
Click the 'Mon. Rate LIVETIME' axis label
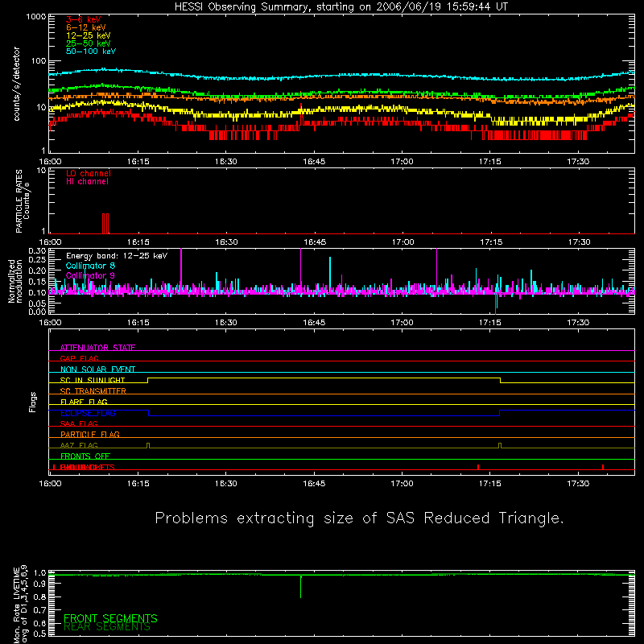pyautogui.click(x=16, y=605)
